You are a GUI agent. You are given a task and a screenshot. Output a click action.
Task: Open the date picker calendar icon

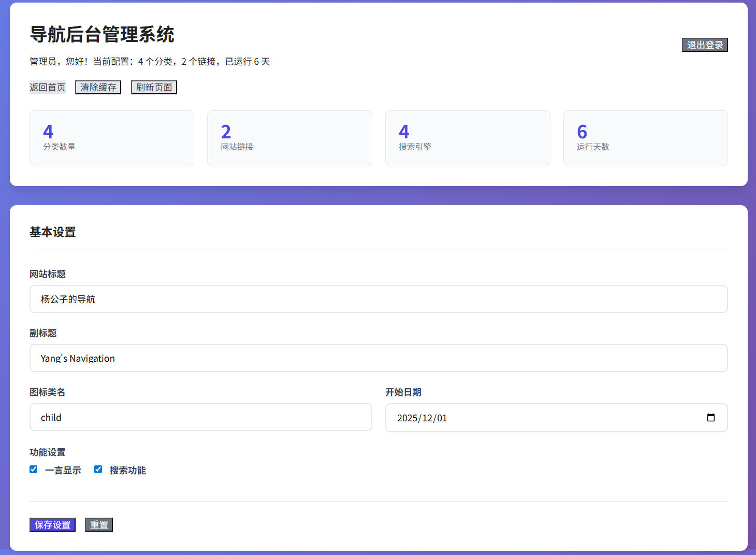coord(710,418)
